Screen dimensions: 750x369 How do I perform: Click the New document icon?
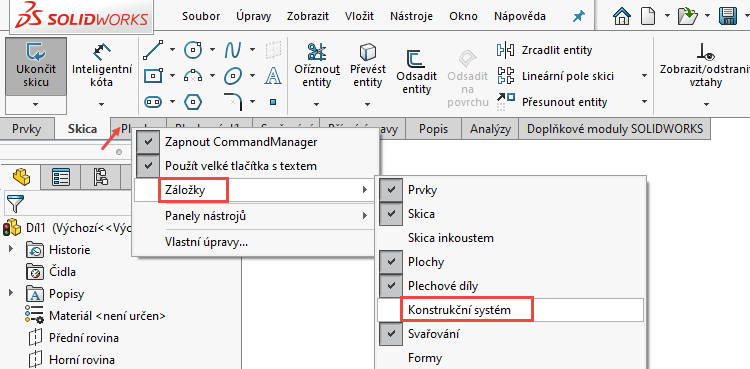(648, 17)
